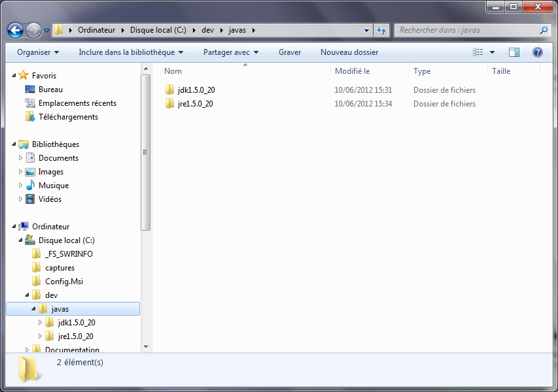Viewport: 558px width, 392px height.
Task: Click the Bureau desktop shortcut
Action: pyautogui.click(x=50, y=90)
